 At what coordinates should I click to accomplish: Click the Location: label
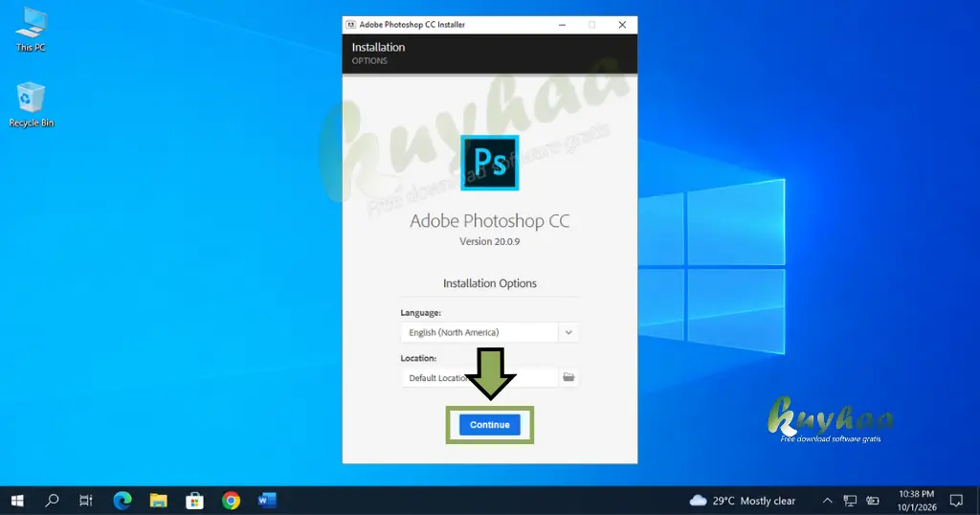pyautogui.click(x=418, y=358)
